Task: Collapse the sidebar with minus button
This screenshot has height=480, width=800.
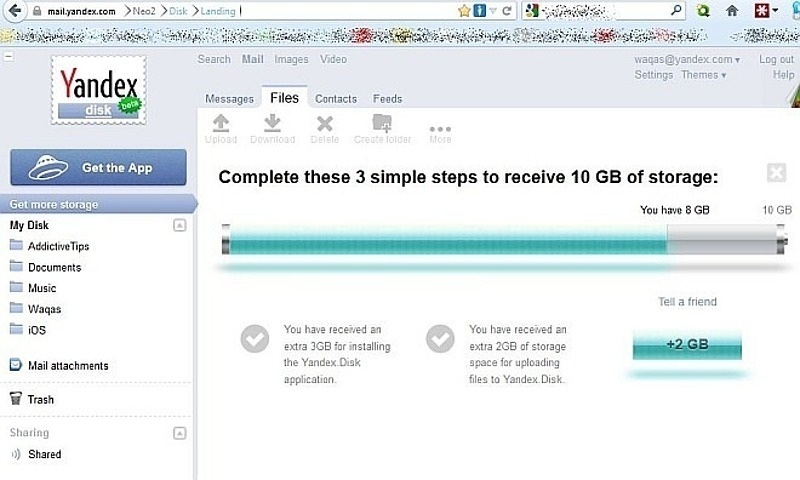Action: (9, 57)
